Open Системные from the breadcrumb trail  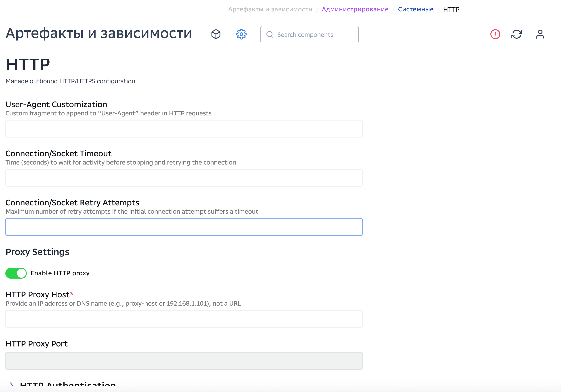point(416,9)
